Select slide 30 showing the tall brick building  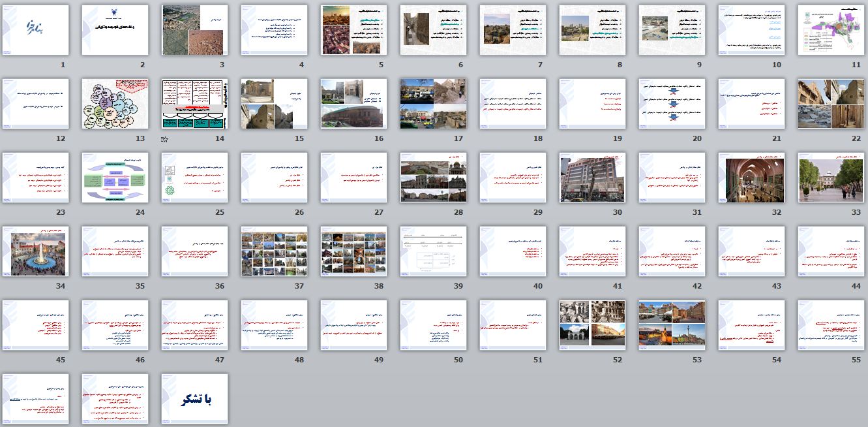592,178
